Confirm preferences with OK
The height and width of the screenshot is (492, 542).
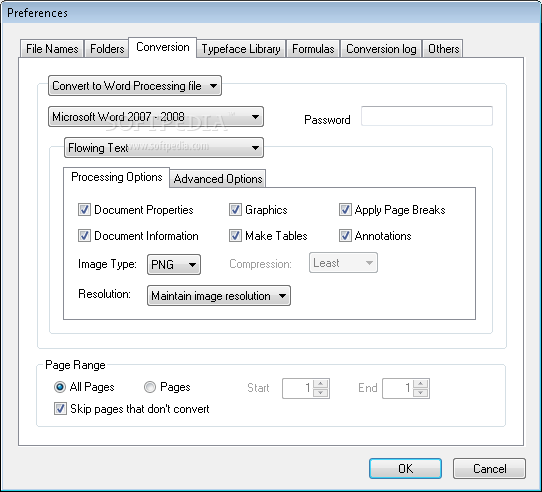pyautogui.click(x=405, y=468)
